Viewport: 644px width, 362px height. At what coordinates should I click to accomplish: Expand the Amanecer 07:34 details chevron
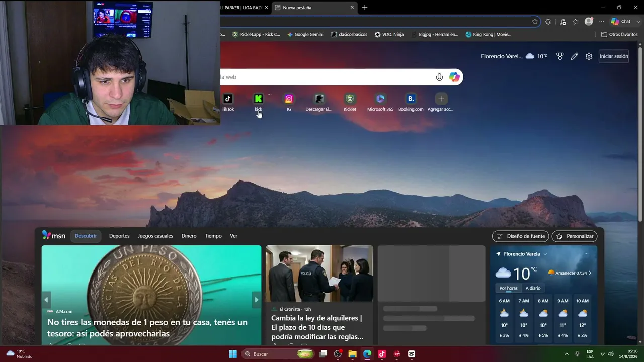point(590,273)
